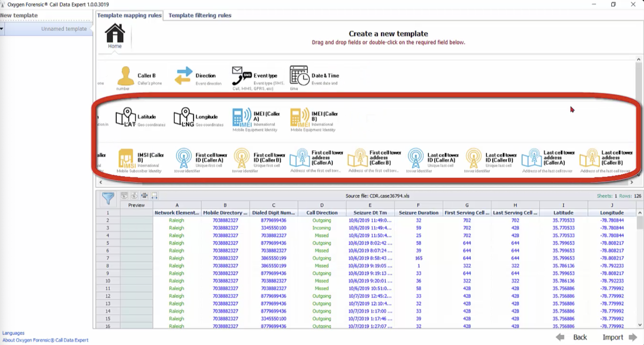Select row number 10
Image resolution: width=644 pixels, height=345 pixels.
pyautogui.click(x=108, y=281)
